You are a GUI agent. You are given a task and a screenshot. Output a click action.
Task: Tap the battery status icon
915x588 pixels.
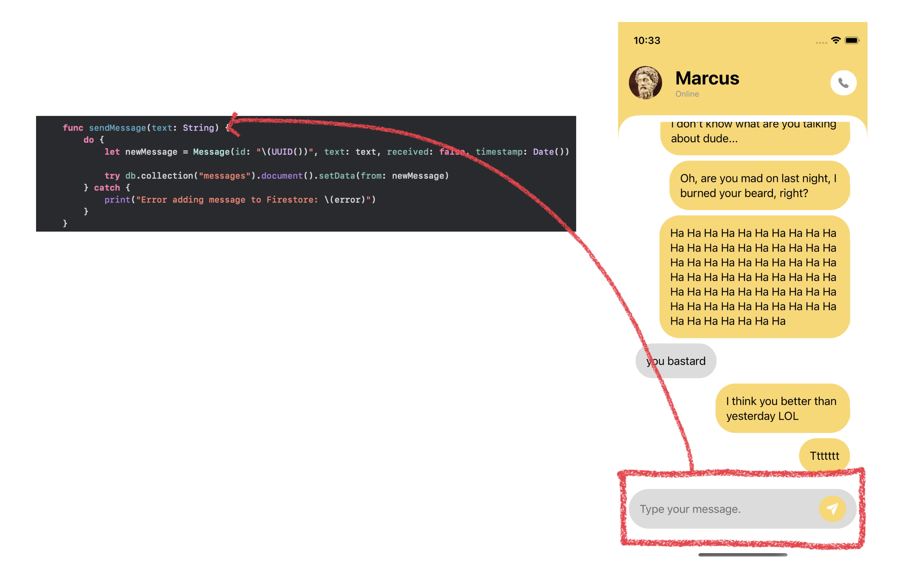click(852, 40)
